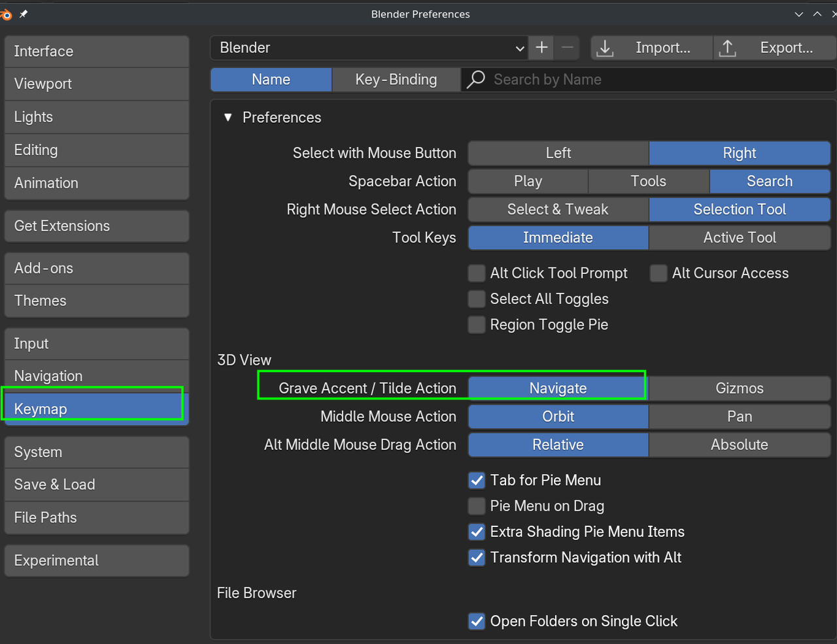Select the Keymap preferences tab
The width and height of the screenshot is (837, 644).
97,409
